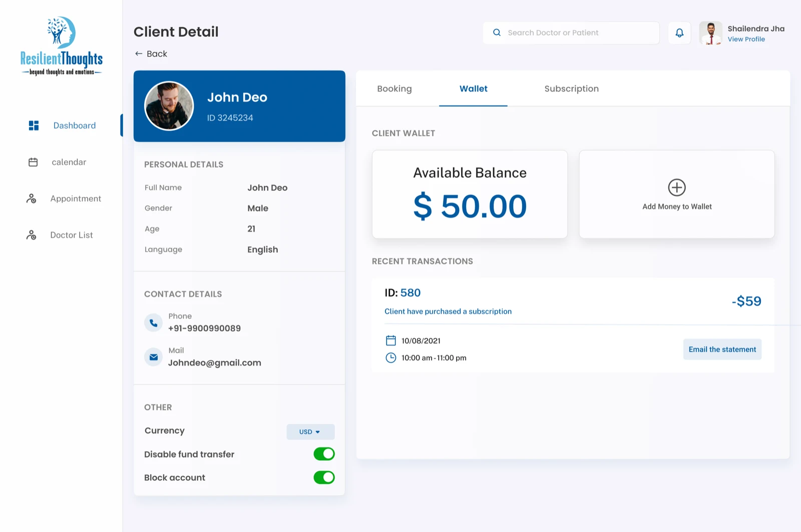Click the -$59 transaction amount
This screenshot has width=801, height=532.
[x=746, y=301]
